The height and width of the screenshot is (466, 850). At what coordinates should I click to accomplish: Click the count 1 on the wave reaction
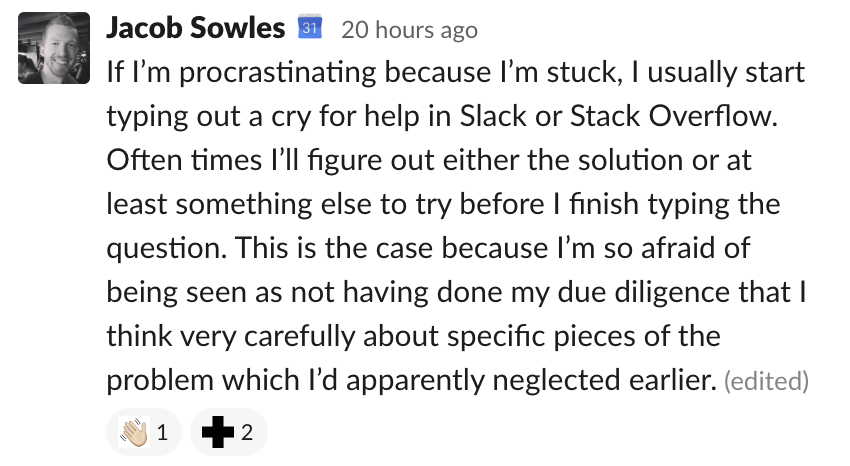click(162, 432)
